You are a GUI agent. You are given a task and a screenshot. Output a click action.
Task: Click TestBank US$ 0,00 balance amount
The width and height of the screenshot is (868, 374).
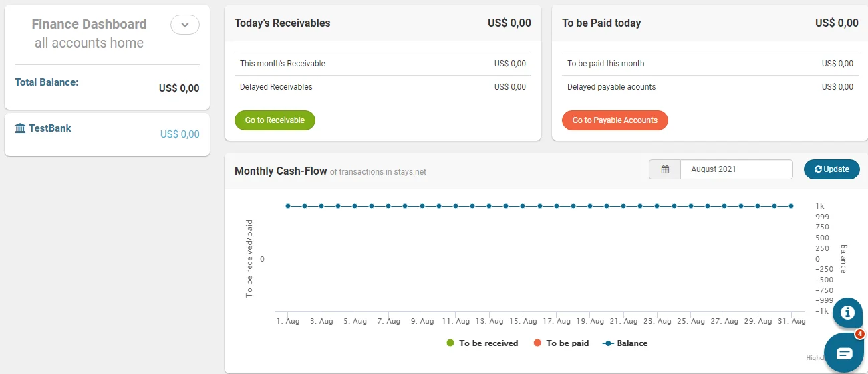180,134
